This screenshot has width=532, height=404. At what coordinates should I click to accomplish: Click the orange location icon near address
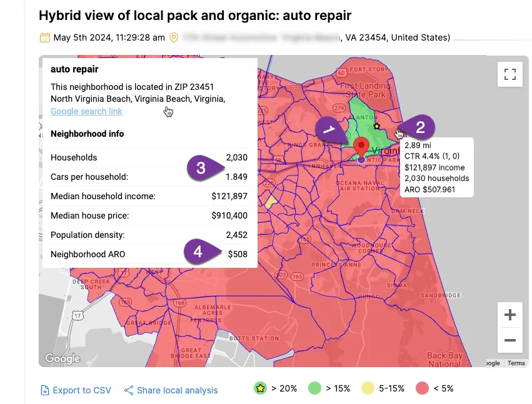[x=174, y=37]
